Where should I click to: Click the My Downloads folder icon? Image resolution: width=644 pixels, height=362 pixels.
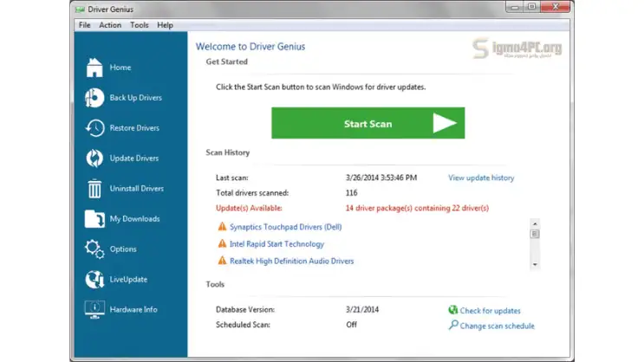click(94, 219)
